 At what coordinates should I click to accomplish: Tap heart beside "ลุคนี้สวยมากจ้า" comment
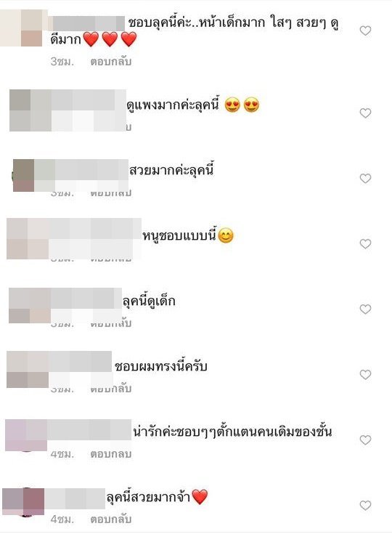pyautogui.click(x=365, y=506)
